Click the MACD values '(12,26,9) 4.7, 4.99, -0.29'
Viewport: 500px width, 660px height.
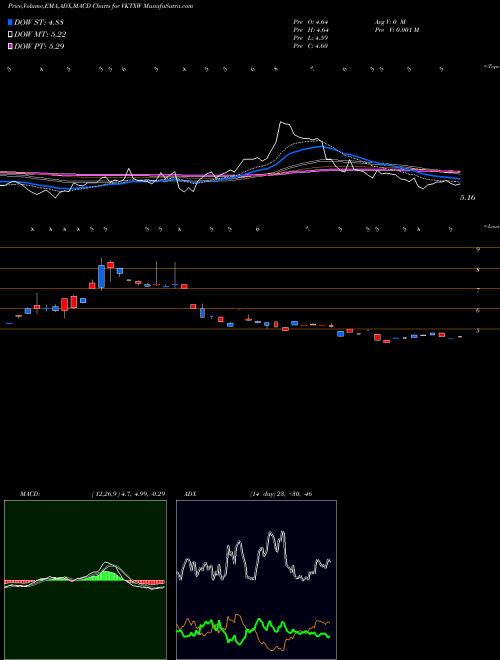[128, 494]
